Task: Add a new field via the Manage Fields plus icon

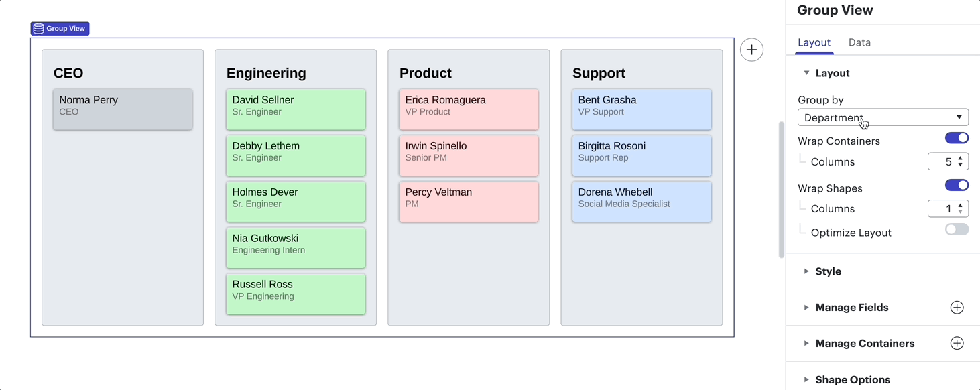Action: coord(957,307)
